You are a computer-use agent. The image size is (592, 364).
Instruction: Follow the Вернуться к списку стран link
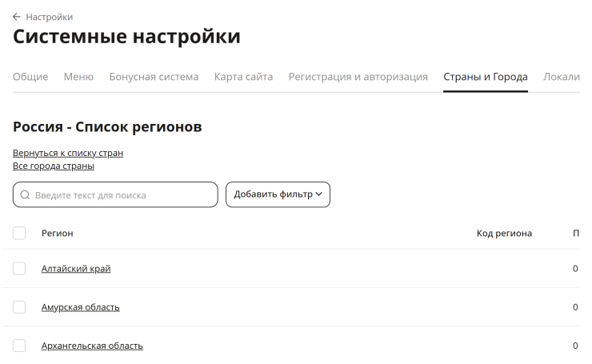pyautogui.click(x=68, y=153)
